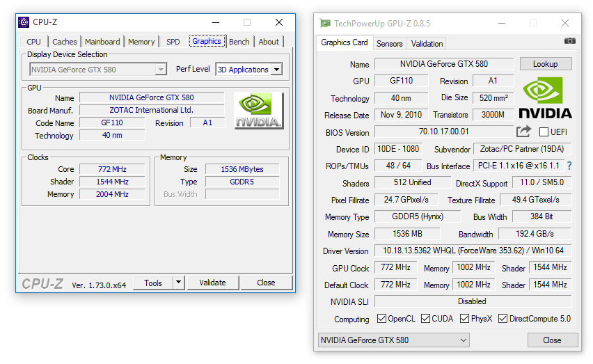Click the GPU-Z screenshot camera icon

(x=570, y=41)
